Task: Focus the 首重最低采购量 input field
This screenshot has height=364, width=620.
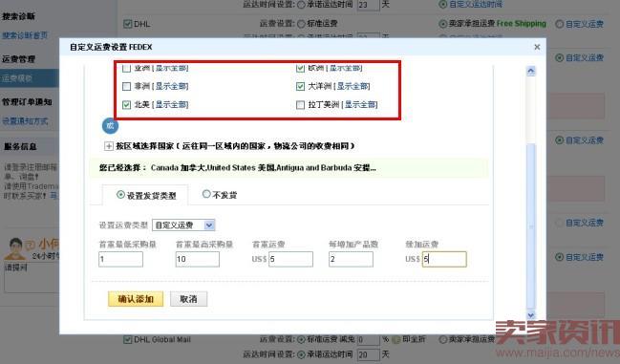Action: click(120, 259)
